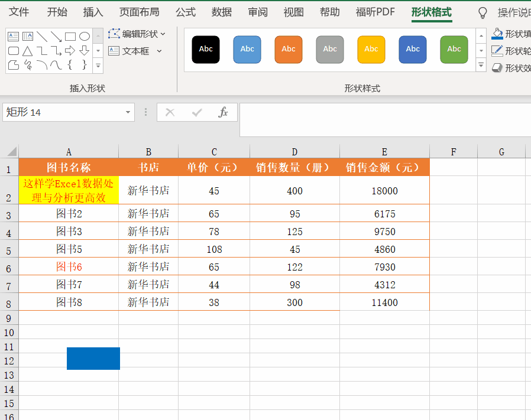
Task: Insert a left brace shape
Action: click(x=70, y=64)
